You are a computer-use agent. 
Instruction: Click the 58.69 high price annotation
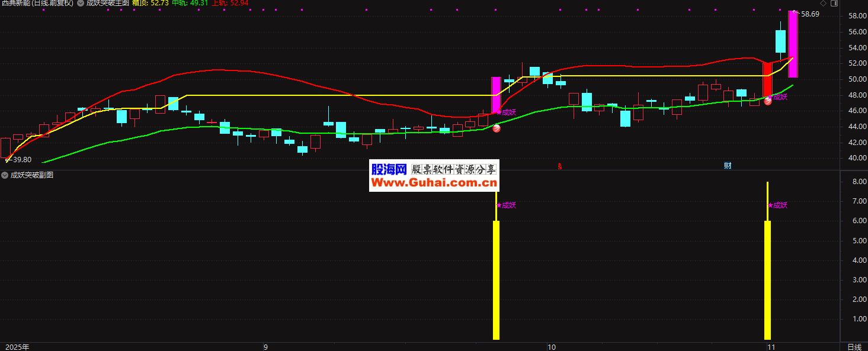[809, 14]
